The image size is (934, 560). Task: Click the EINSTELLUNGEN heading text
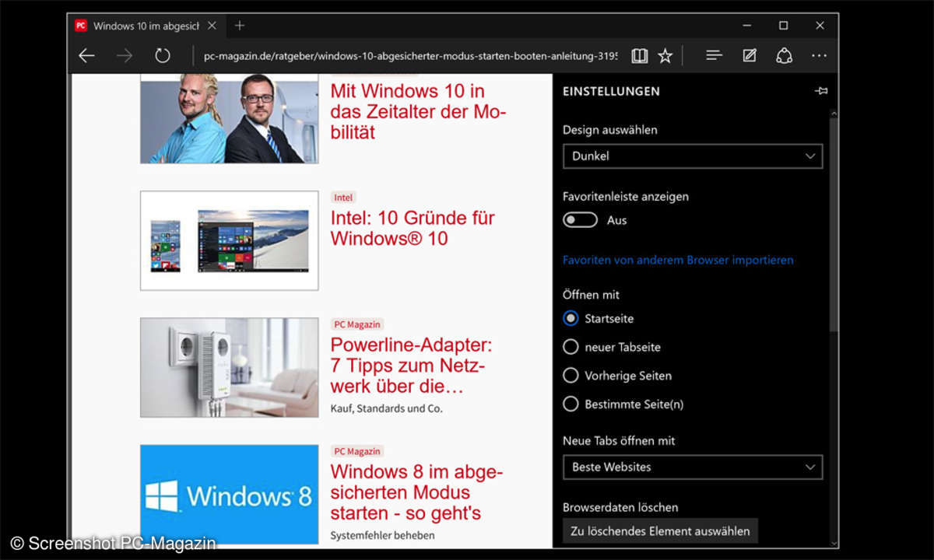611,91
